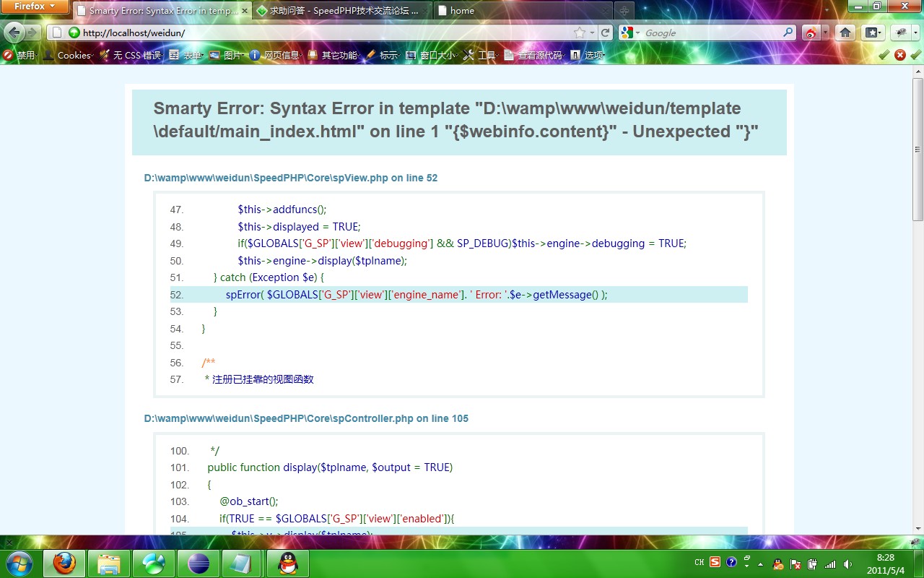Close the Smarty Error tab
924x578 pixels.
click(x=245, y=11)
